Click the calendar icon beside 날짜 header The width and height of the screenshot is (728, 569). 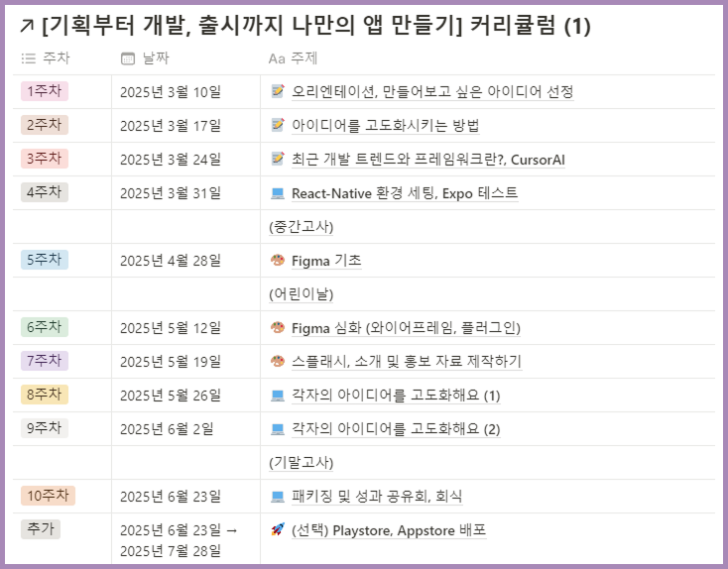tap(128, 58)
